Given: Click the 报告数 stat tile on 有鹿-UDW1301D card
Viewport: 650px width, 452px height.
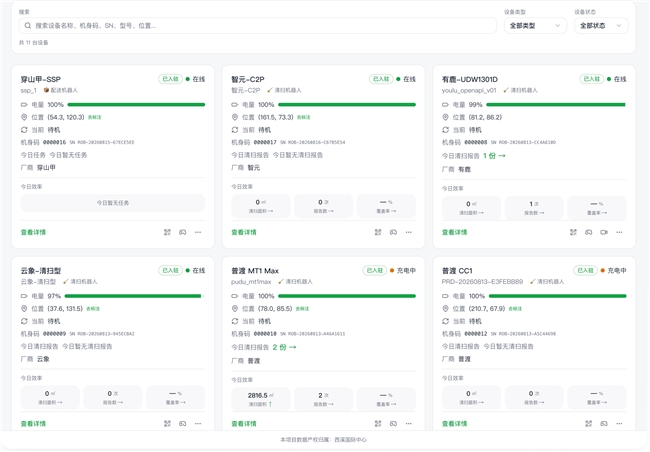Looking at the screenshot, I should pos(534,207).
